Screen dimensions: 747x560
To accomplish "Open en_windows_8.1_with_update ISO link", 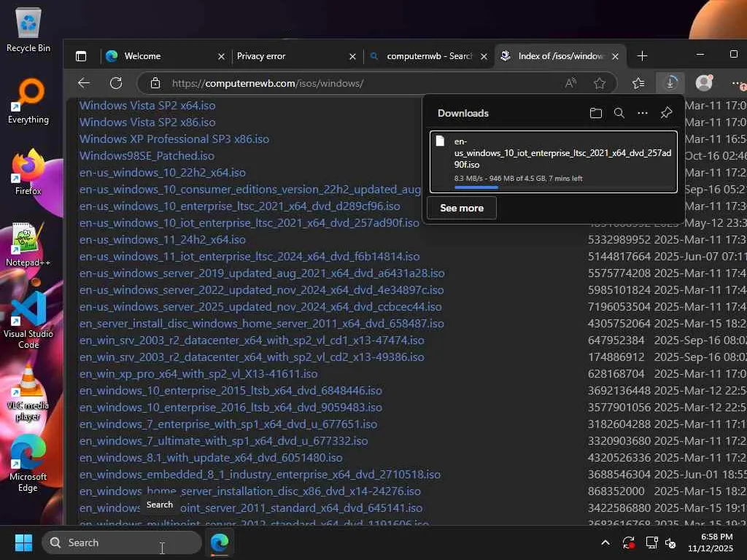I will [211, 458].
